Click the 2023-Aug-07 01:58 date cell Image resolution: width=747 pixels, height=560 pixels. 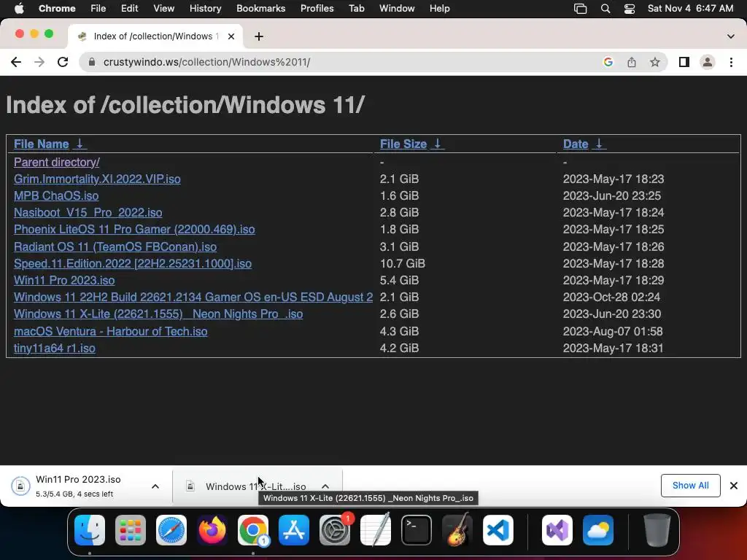(613, 331)
